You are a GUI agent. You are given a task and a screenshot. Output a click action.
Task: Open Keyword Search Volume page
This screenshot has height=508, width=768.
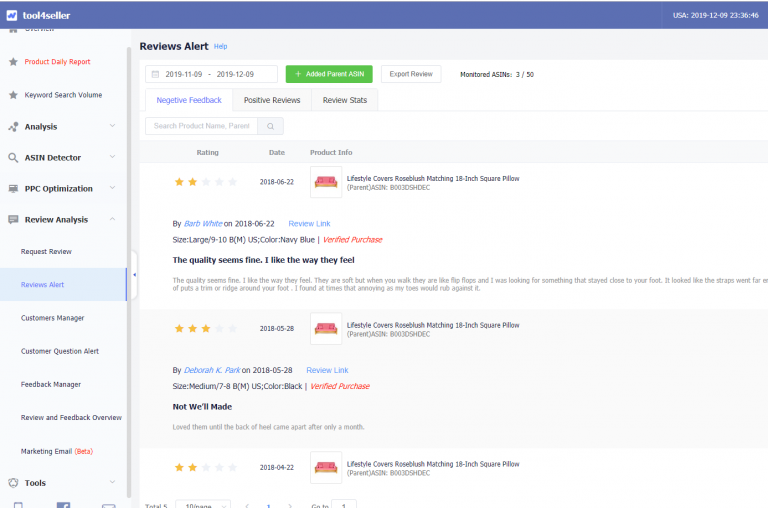63,95
